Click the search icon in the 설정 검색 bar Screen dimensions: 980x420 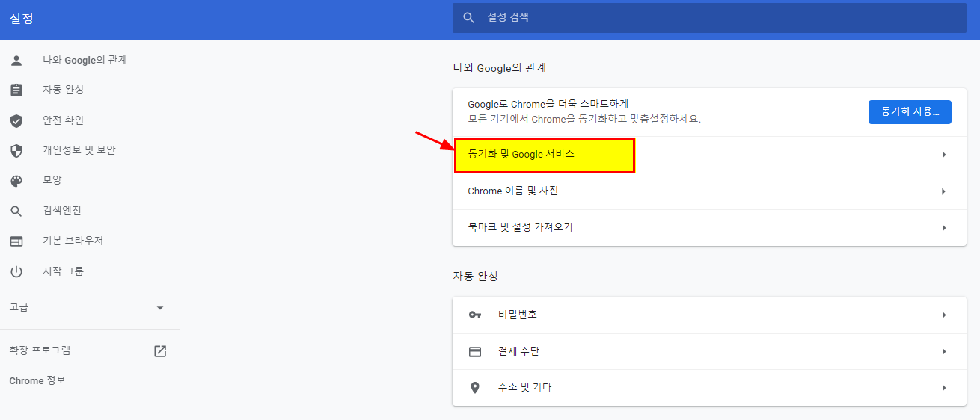click(x=469, y=17)
